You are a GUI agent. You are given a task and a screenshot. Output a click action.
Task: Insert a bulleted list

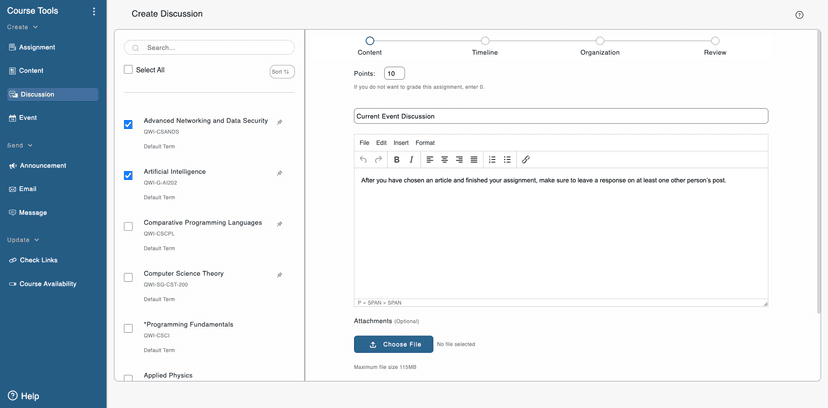pos(507,159)
